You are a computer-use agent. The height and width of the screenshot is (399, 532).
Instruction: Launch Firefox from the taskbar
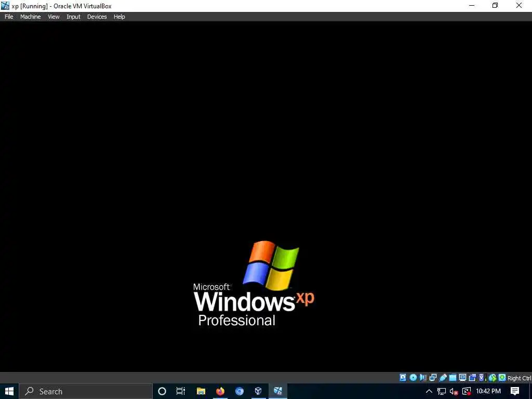(x=220, y=391)
